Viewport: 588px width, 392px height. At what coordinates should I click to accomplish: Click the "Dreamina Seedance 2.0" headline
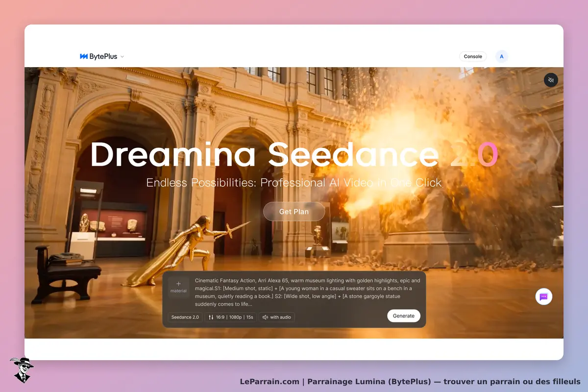coord(294,154)
